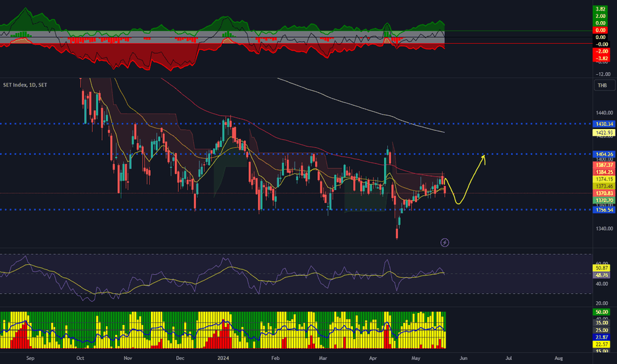
Task: Click the blue 1430.34 price label
Action: [604, 124]
